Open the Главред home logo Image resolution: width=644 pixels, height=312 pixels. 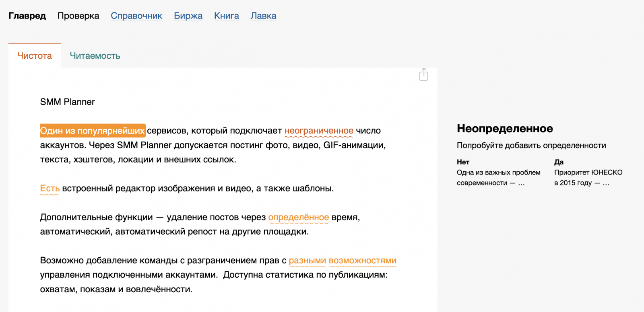click(27, 16)
